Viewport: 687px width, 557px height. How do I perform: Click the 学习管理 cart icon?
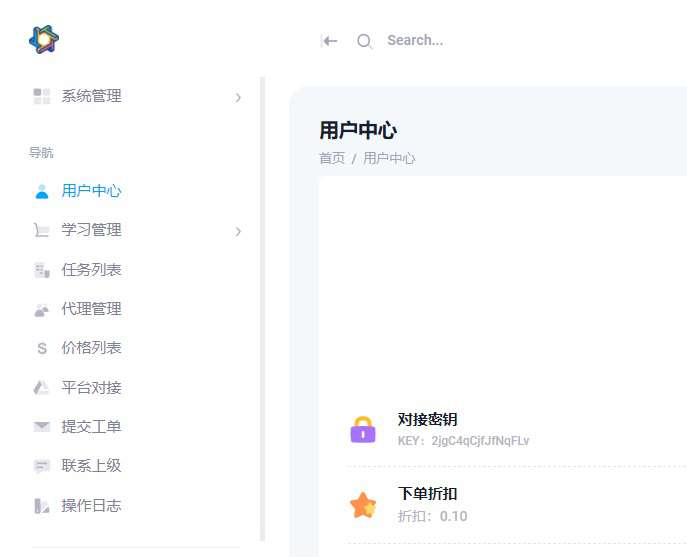(42, 230)
